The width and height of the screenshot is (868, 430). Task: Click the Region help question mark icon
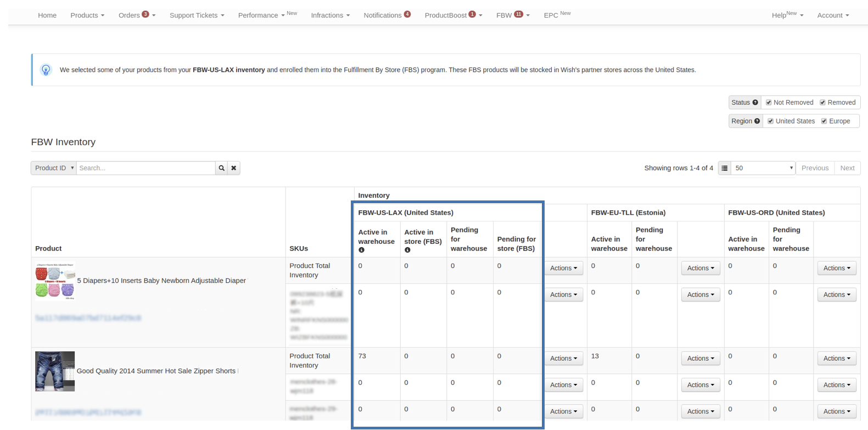click(757, 121)
